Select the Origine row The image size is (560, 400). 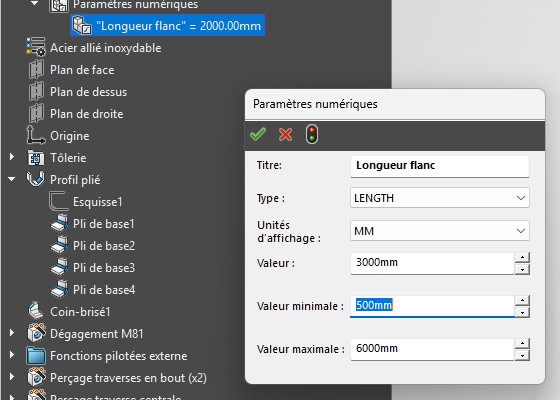point(58,135)
